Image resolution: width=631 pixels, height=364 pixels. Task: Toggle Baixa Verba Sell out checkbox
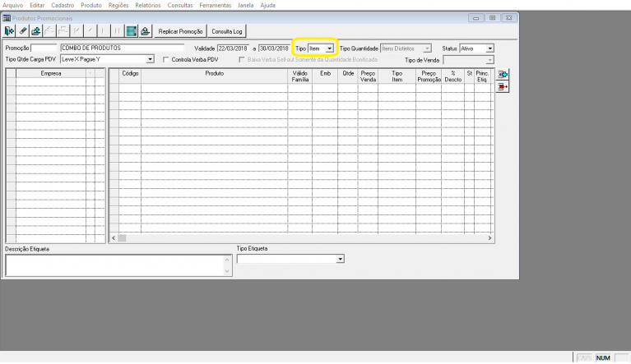coord(241,59)
